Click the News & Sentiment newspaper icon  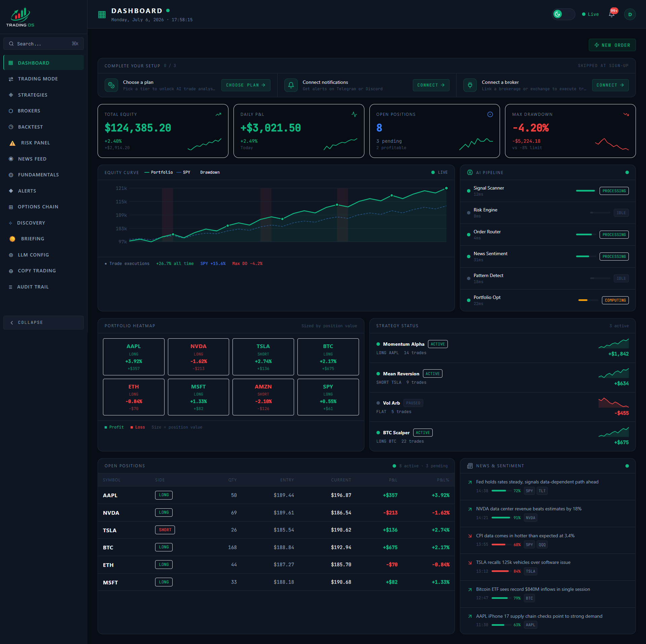point(470,466)
